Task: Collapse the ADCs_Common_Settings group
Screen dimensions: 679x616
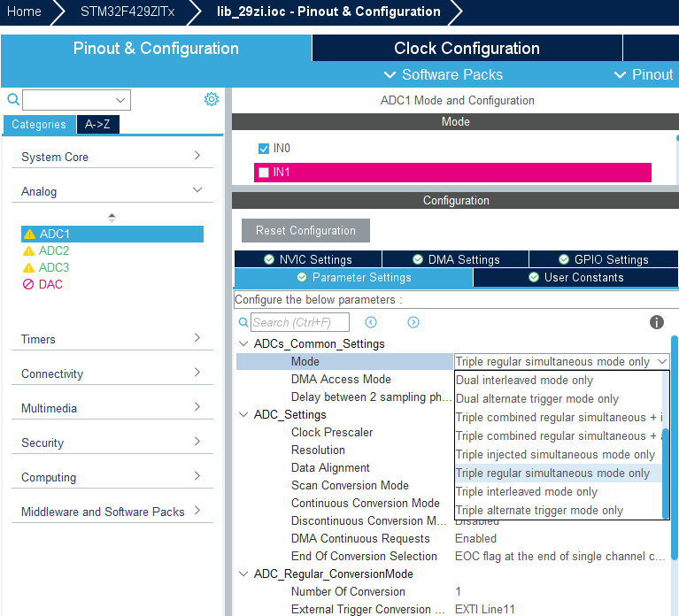Action: 243,343
